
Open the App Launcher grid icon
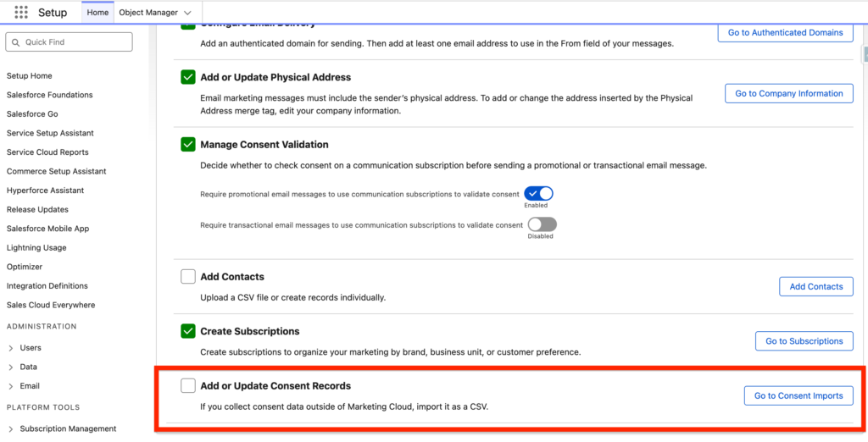coord(21,13)
